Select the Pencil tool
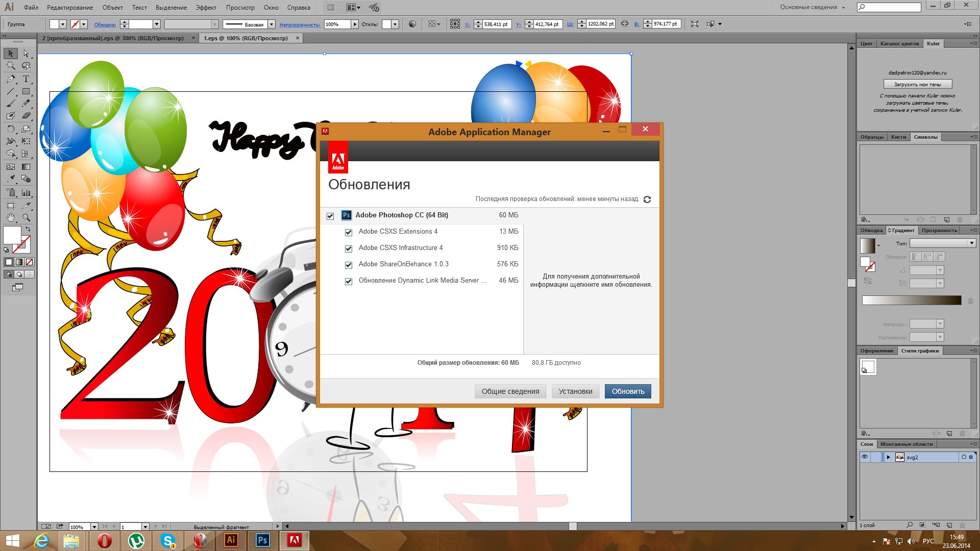The image size is (980, 551). (x=26, y=104)
